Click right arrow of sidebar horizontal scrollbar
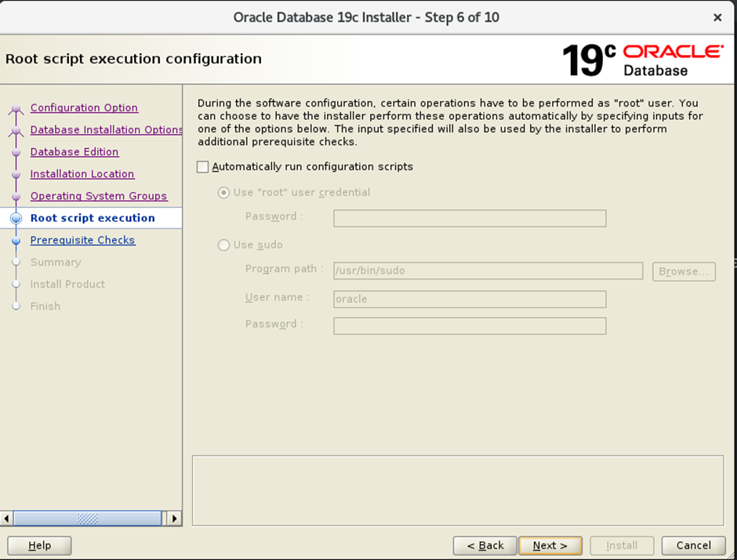This screenshot has height=560, width=737. [x=174, y=518]
